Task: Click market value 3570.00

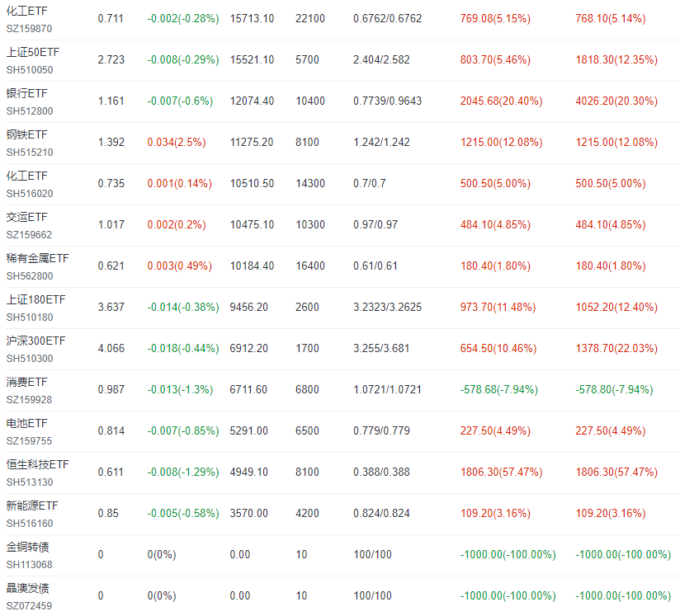Action: point(249,513)
